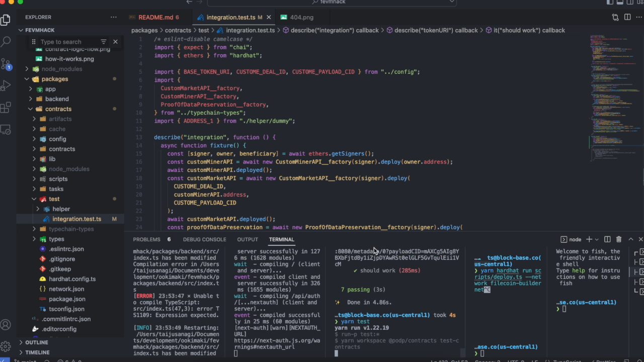Click packages breadcrumb segment

click(x=144, y=30)
